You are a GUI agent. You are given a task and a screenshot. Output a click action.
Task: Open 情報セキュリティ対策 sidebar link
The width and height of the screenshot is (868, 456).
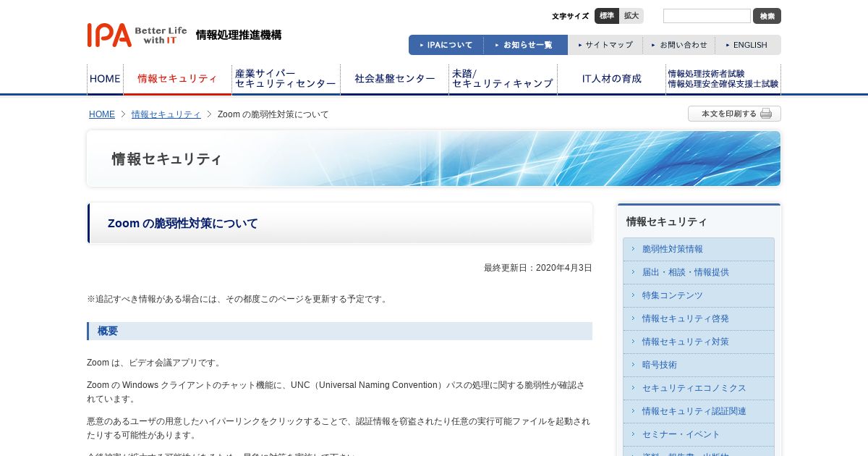pyautogui.click(x=698, y=342)
